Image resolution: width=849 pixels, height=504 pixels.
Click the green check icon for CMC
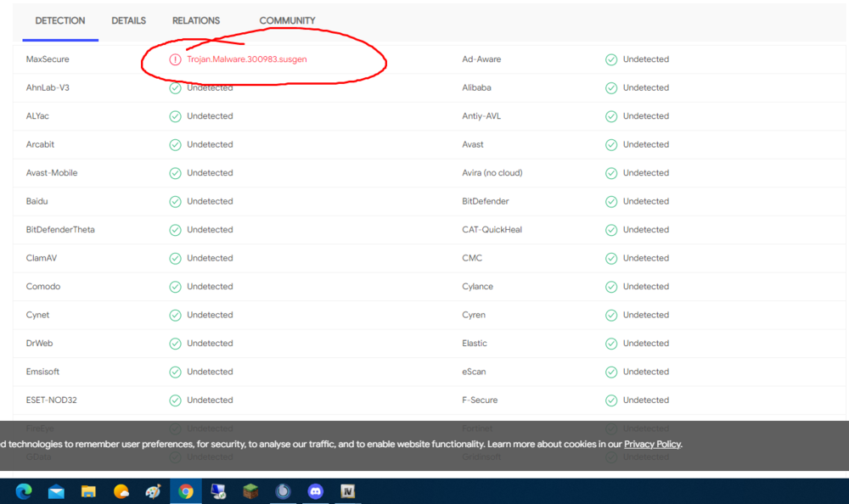(x=611, y=258)
